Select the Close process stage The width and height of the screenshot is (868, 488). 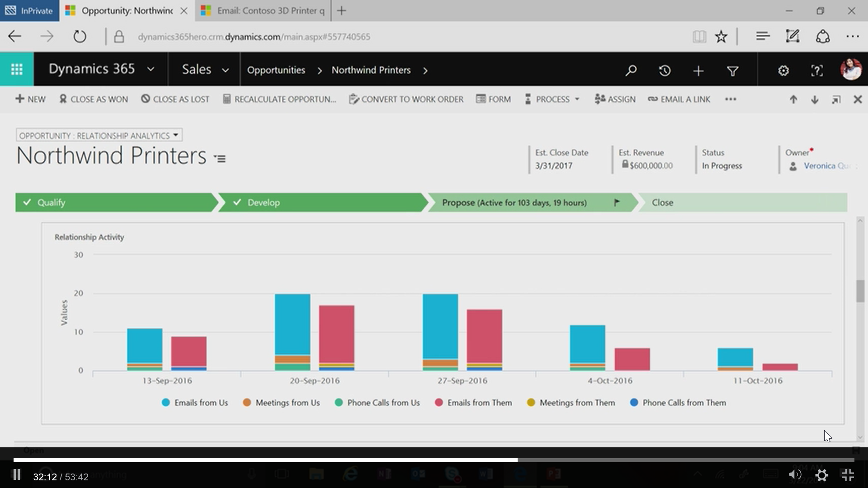point(743,202)
